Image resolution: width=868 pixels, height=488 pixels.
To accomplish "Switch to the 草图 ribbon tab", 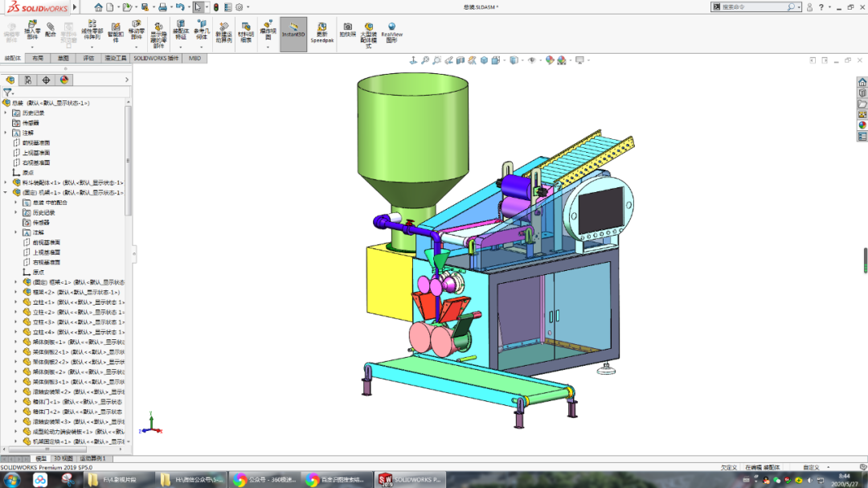I will click(63, 58).
